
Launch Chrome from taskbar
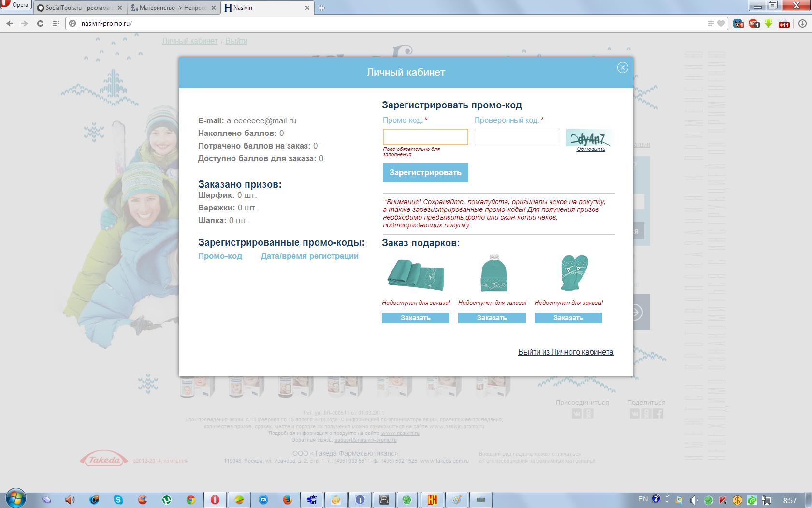(191, 500)
